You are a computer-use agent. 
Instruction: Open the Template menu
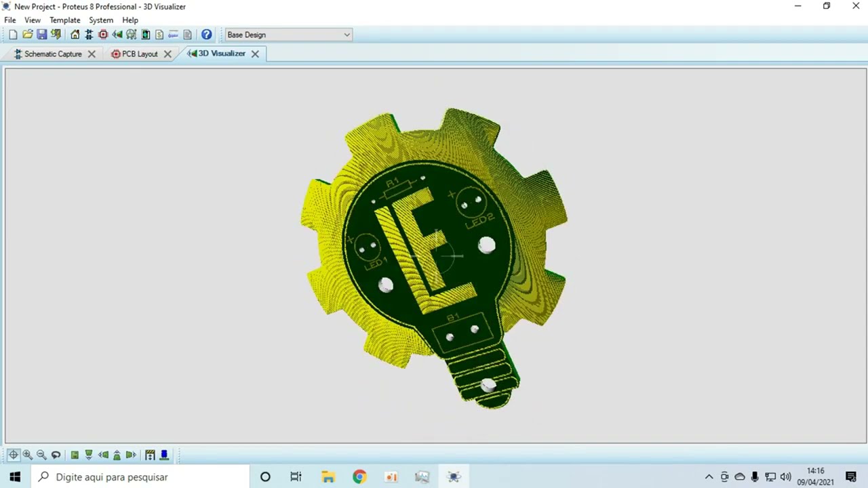(x=65, y=20)
